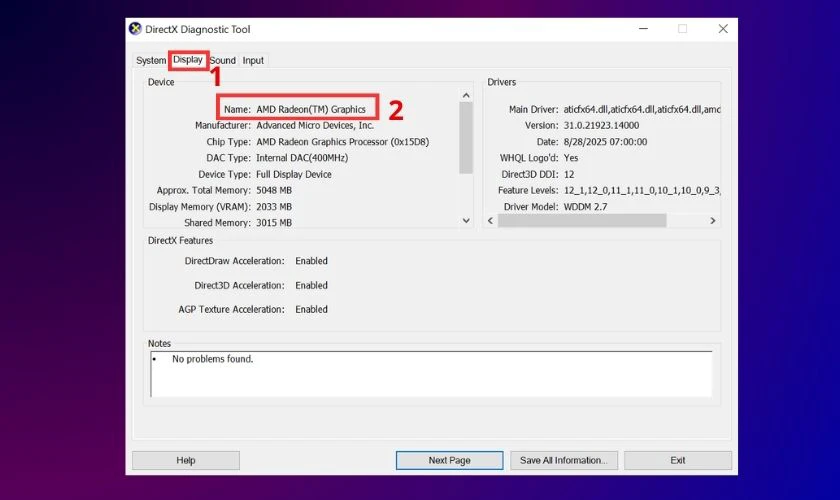Click AGP Texture Acceleration 'Enabled' value
Viewport: 840px width, 500px height.
311,309
